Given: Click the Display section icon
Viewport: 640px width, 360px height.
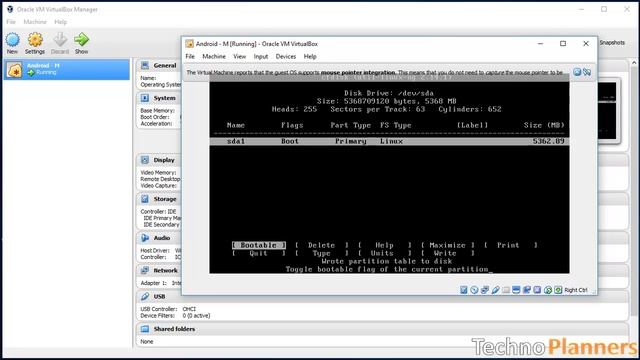Looking at the screenshot, I should (145, 160).
